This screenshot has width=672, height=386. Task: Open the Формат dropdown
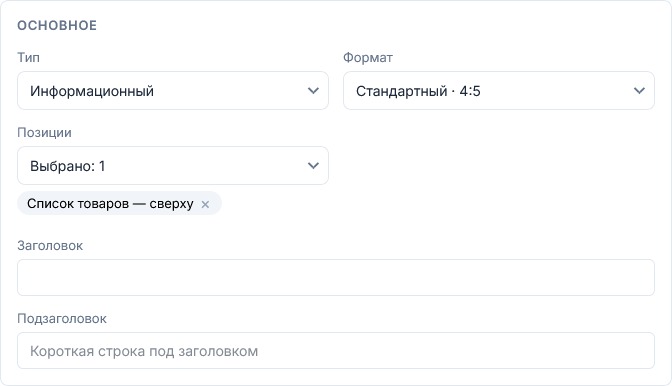(x=498, y=90)
